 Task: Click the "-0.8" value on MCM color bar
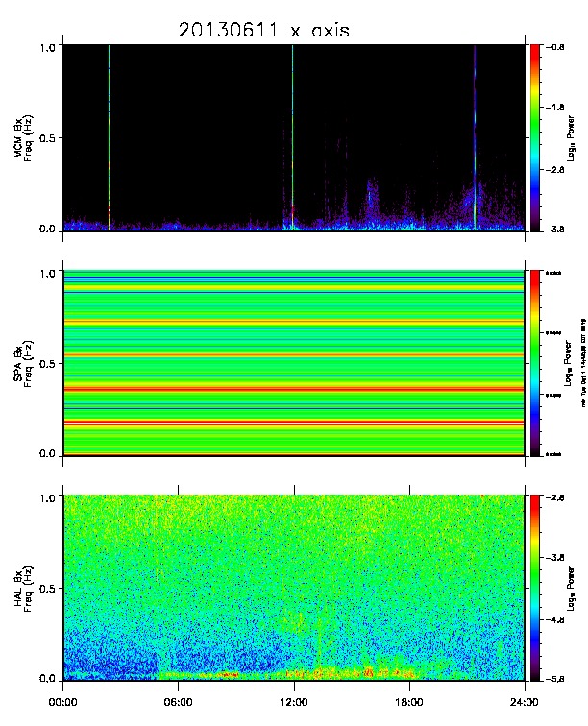[x=554, y=47]
